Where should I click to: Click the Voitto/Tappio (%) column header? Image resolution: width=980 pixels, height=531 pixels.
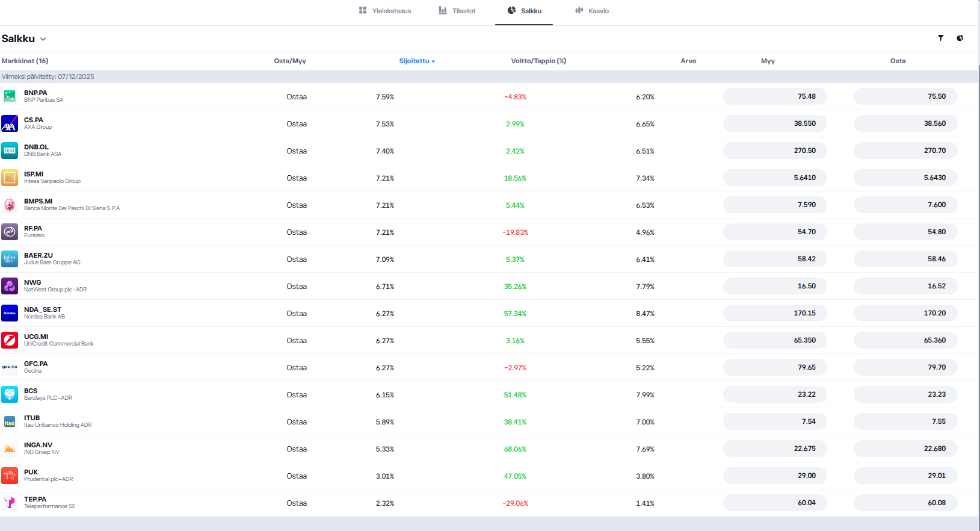click(x=538, y=61)
